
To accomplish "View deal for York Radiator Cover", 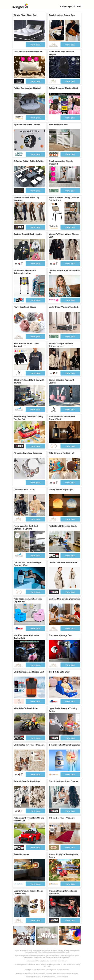I will [70, 154].
